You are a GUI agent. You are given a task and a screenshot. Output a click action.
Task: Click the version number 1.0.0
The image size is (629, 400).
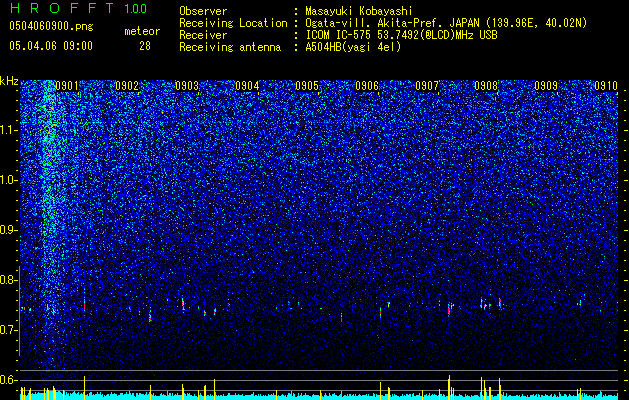click(x=135, y=9)
